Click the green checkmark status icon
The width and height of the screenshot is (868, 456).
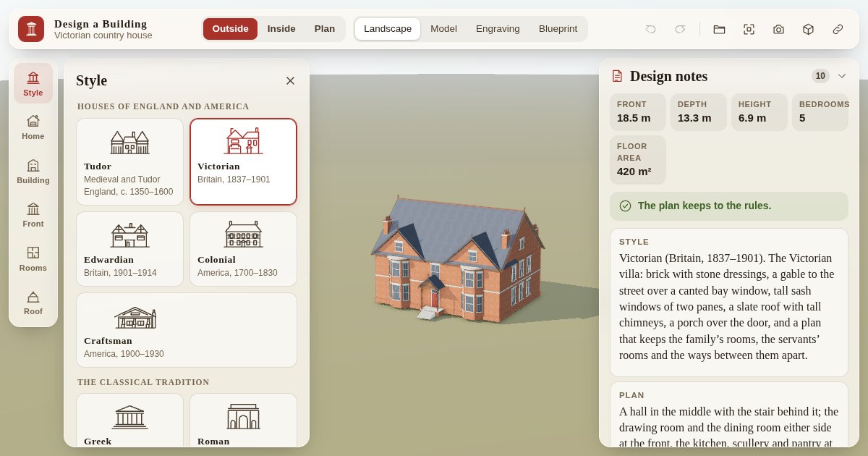coord(625,206)
